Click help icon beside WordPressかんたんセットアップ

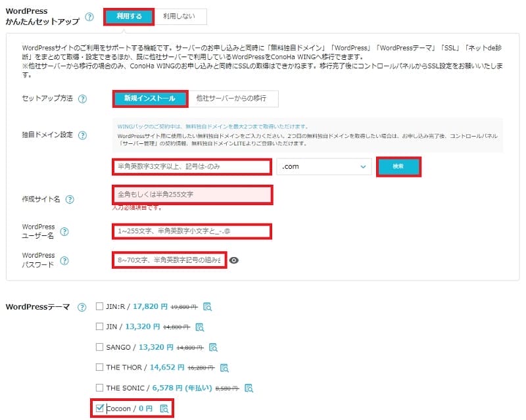pos(89,17)
